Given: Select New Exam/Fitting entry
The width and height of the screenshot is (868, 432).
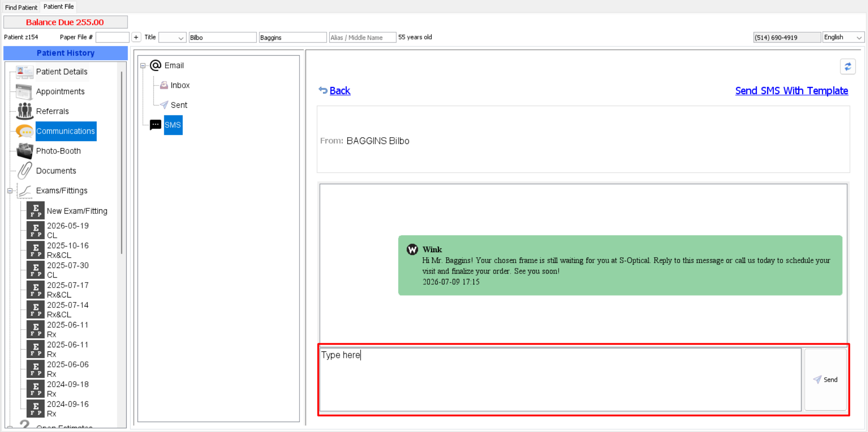Looking at the screenshot, I should point(77,211).
